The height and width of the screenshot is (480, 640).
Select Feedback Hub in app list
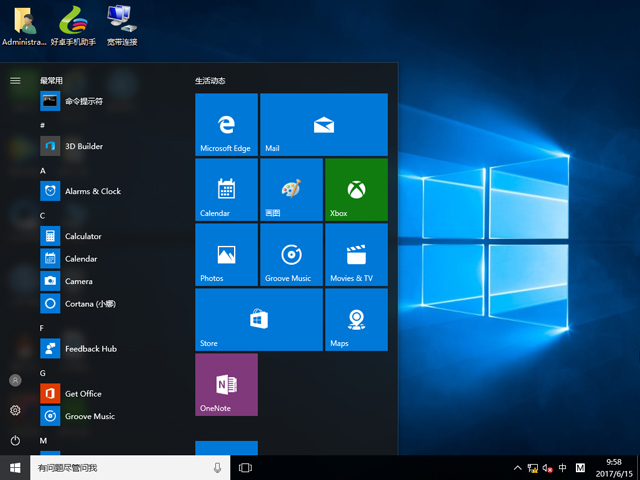90,348
